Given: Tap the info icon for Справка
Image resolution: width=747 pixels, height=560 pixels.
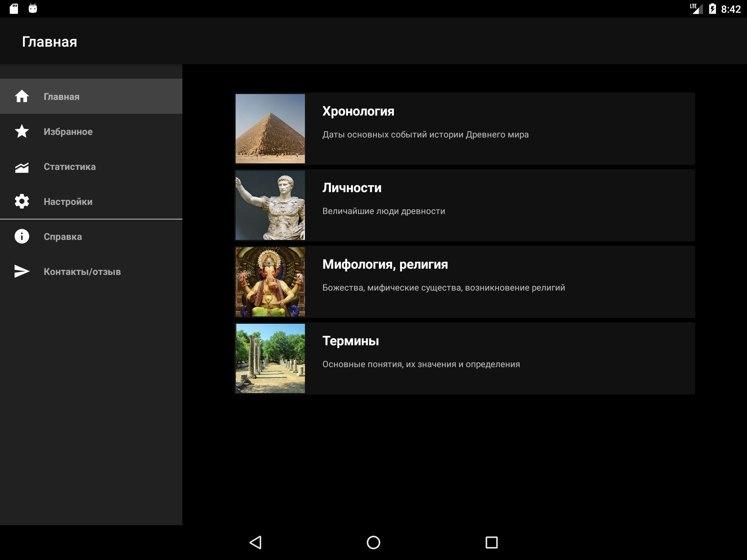Looking at the screenshot, I should [22, 236].
